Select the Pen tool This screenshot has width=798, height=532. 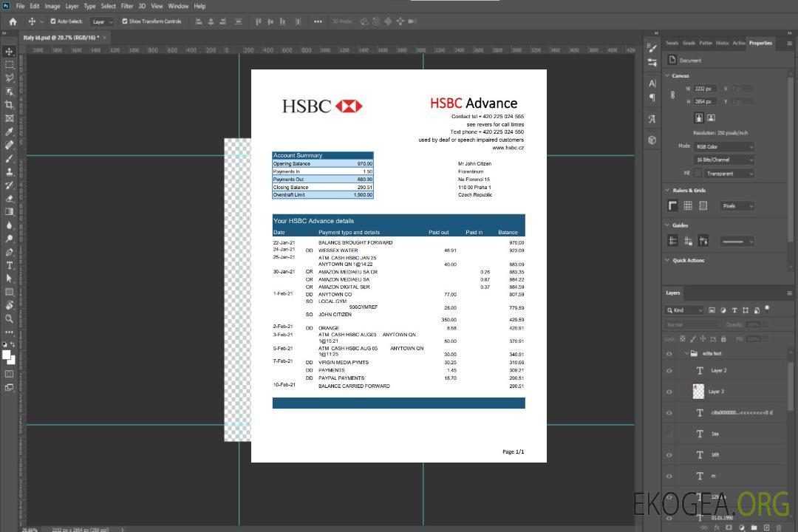(x=9, y=252)
